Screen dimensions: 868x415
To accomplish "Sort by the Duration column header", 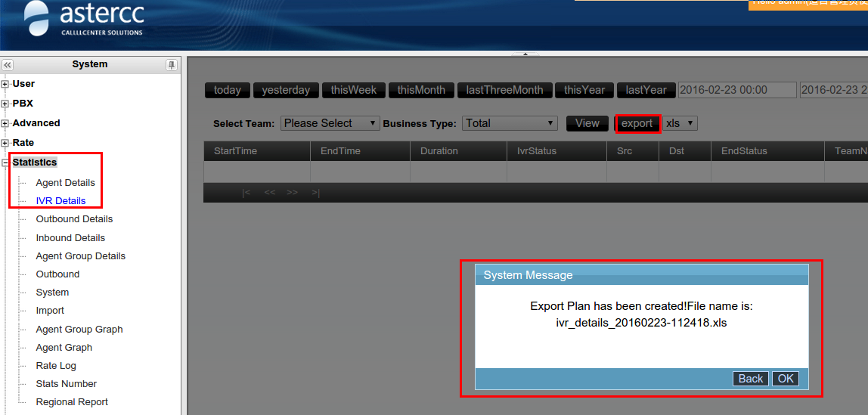I will [439, 151].
